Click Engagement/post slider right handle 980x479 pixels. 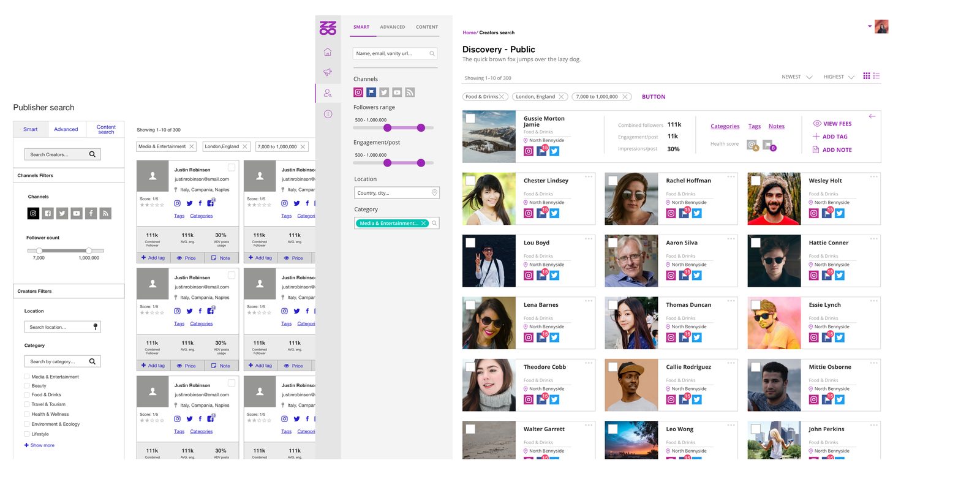pyautogui.click(x=421, y=163)
